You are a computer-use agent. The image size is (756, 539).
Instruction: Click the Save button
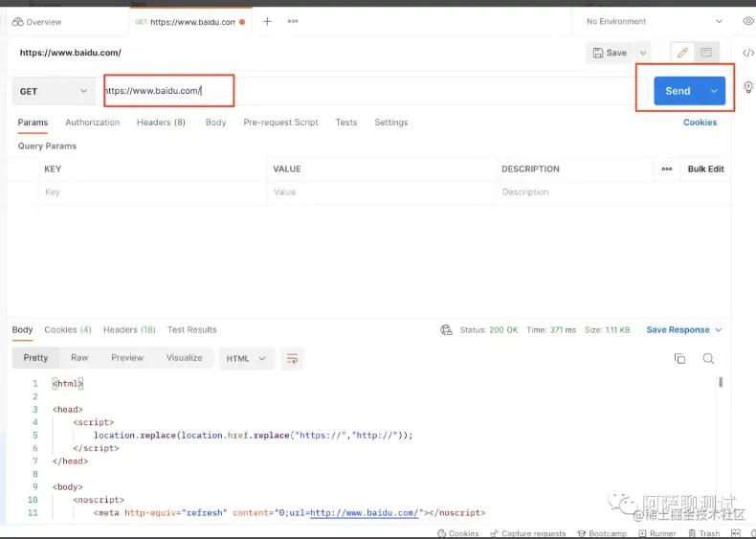610,53
